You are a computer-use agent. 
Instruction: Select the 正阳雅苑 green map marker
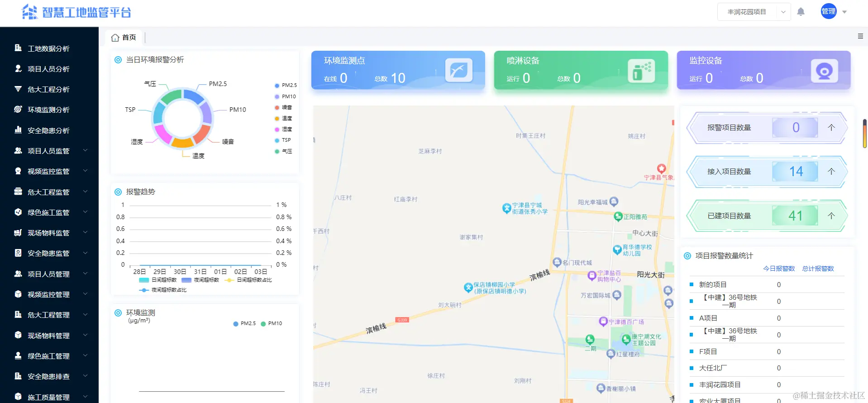point(618,216)
